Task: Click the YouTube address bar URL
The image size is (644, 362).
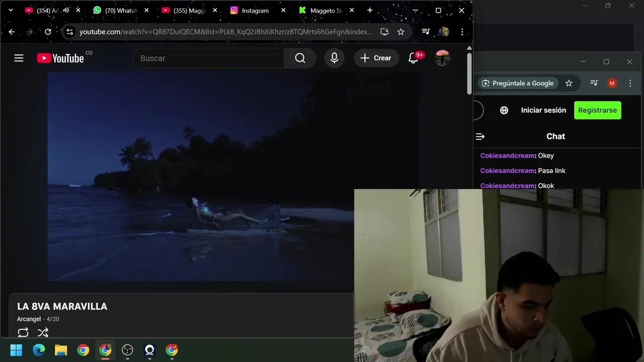Action: coord(226,32)
